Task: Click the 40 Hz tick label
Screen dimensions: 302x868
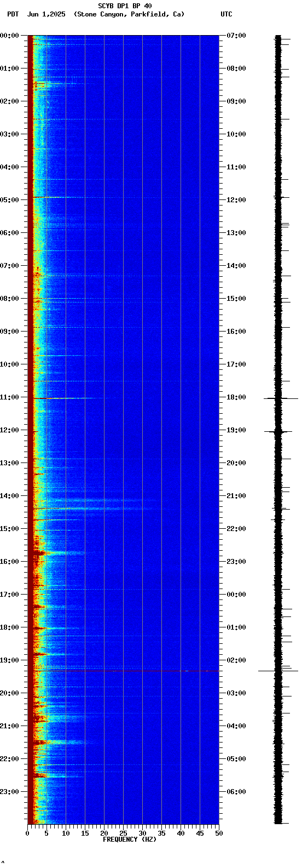Action: pyautogui.click(x=181, y=833)
